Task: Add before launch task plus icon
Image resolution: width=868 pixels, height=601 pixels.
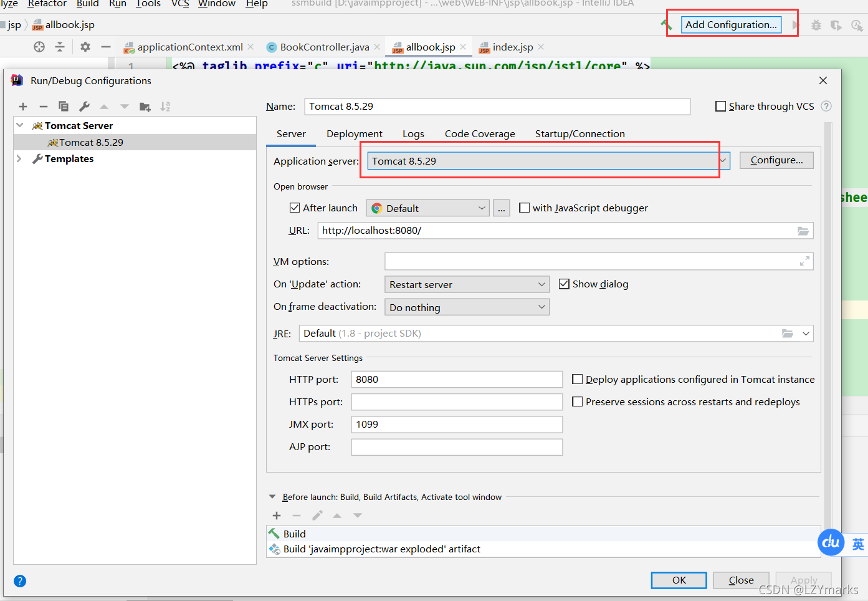Action: (x=277, y=516)
